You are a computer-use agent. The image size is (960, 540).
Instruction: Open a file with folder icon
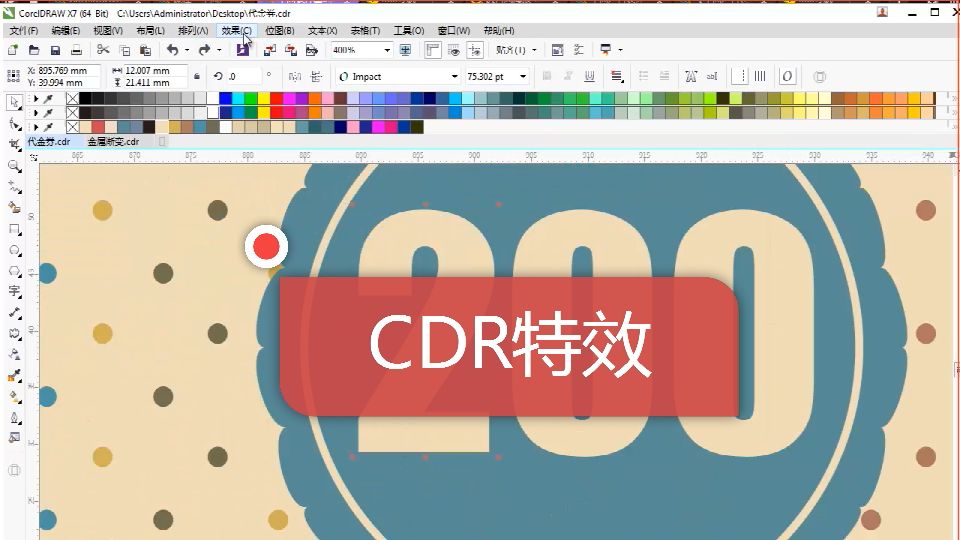click(x=34, y=50)
